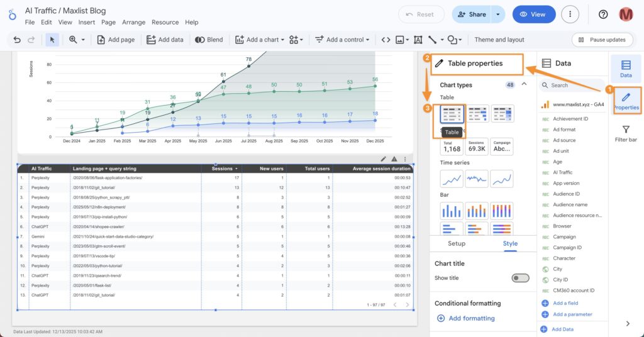This screenshot has width=644, height=337.
Task: Click the Blend data button
Action: [x=209, y=40]
